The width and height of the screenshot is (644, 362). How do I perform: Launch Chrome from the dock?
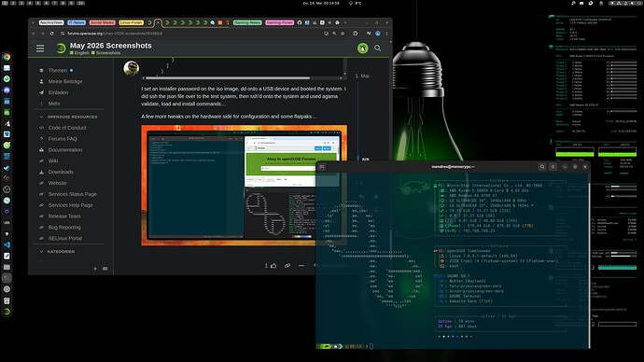[7, 57]
